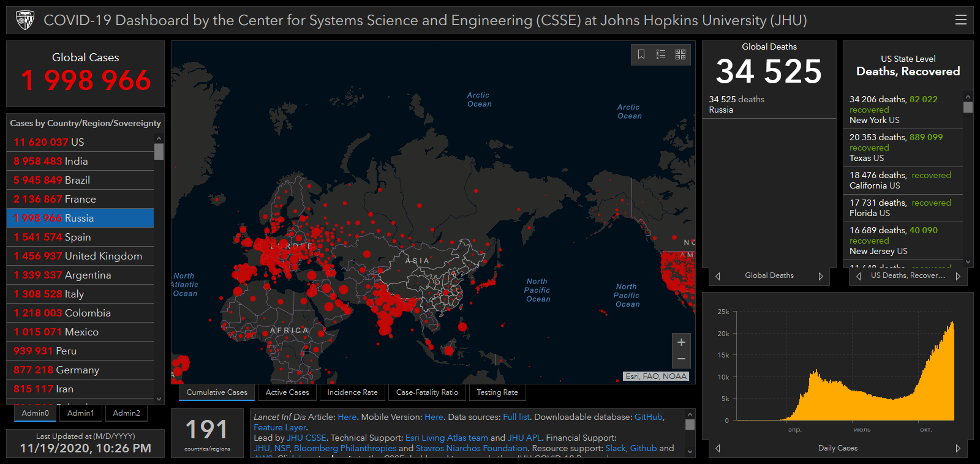Click the New York US deaths entry
980x464 pixels.
903,110
